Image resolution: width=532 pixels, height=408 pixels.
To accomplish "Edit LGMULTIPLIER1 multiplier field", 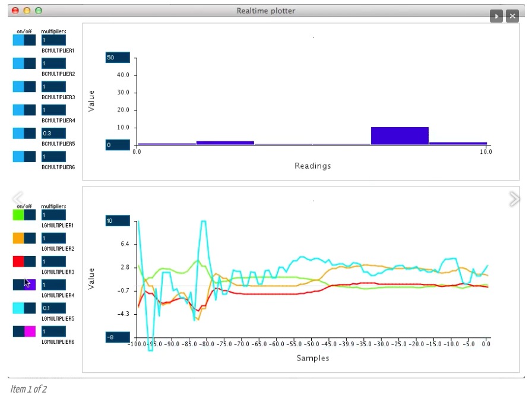I will 53,215.
